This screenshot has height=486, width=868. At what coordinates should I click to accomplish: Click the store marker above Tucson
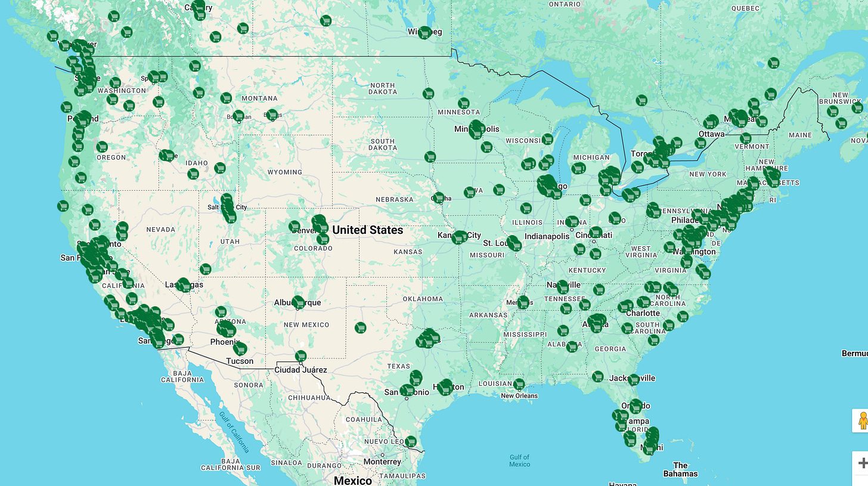(x=240, y=348)
